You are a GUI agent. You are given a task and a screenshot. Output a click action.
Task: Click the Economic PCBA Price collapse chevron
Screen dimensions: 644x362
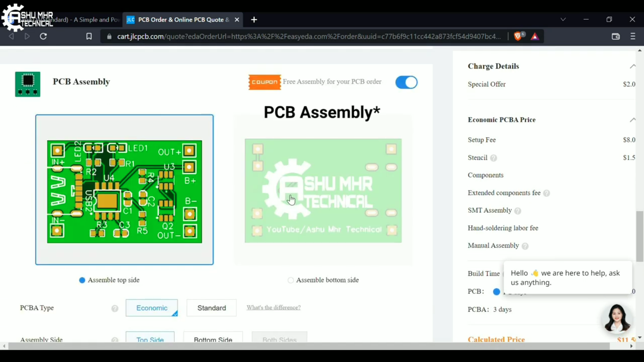pyautogui.click(x=633, y=119)
